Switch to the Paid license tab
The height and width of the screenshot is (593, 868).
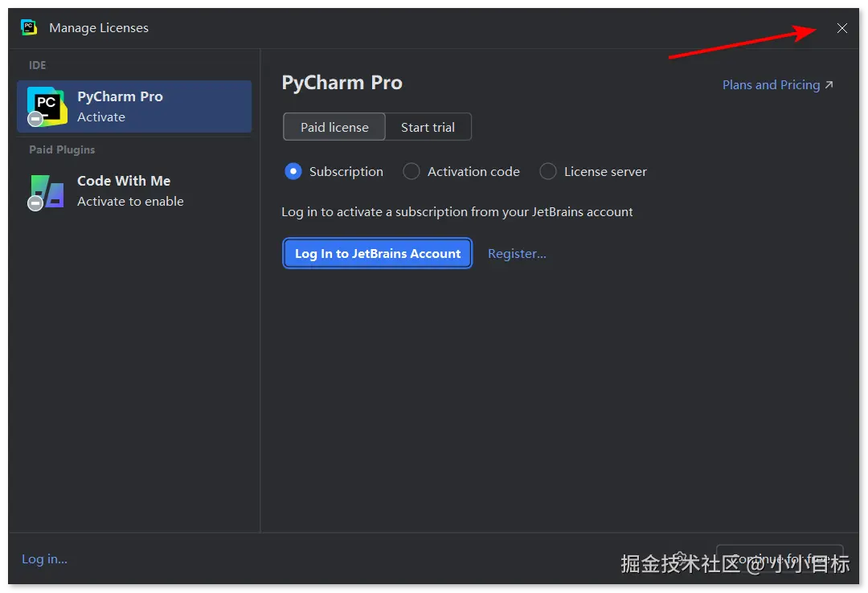click(x=334, y=127)
